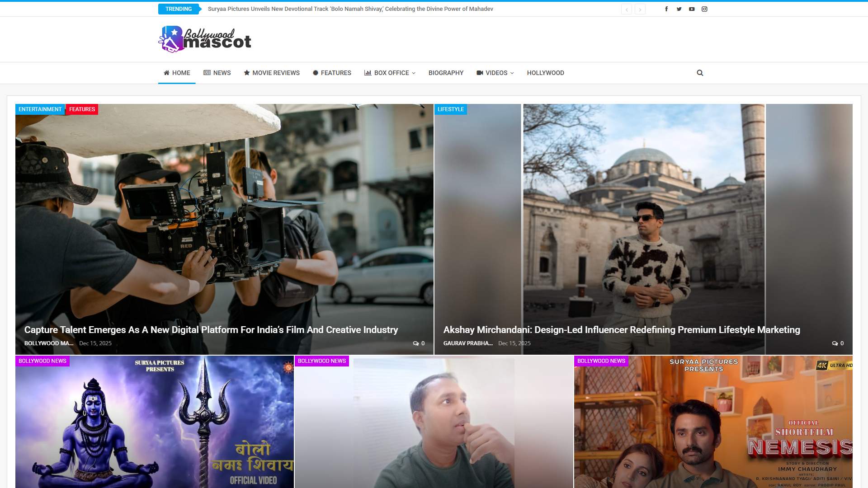868x488 pixels.
Task: Go to the Biography menu item
Action: pyautogui.click(x=446, y=73)
